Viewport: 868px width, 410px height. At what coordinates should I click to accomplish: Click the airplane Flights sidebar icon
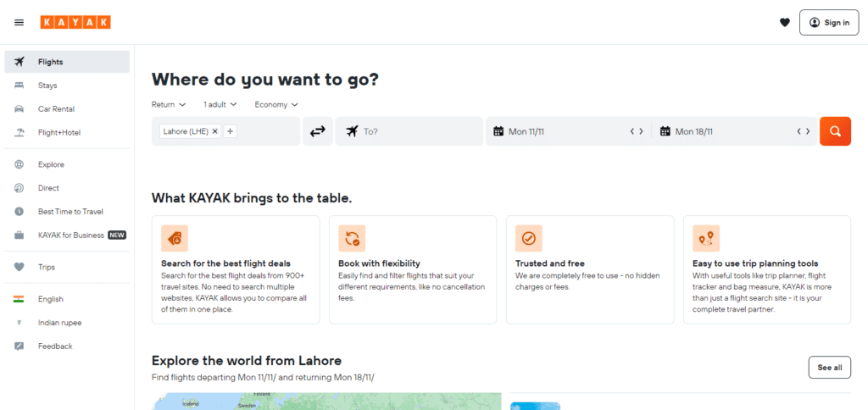[19, 62]
